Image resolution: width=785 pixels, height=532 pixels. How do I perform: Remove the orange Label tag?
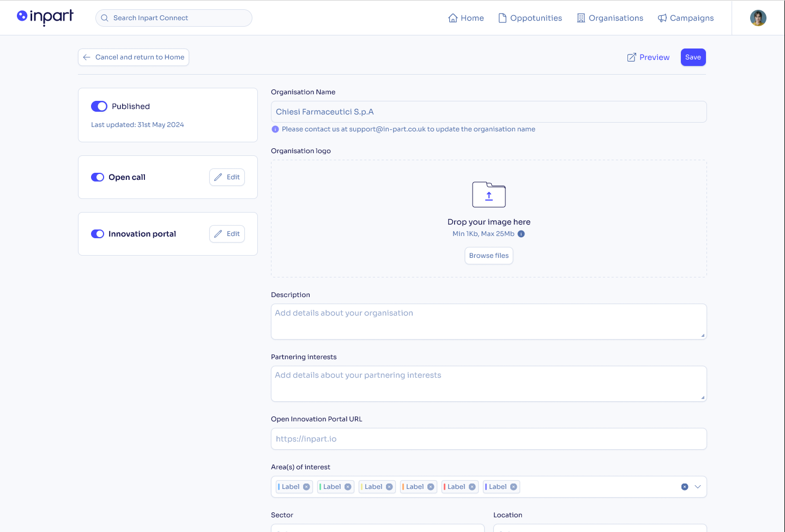431,487
